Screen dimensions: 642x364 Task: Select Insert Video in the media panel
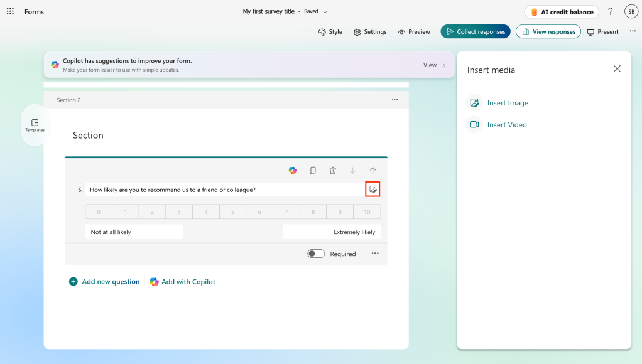506,124
